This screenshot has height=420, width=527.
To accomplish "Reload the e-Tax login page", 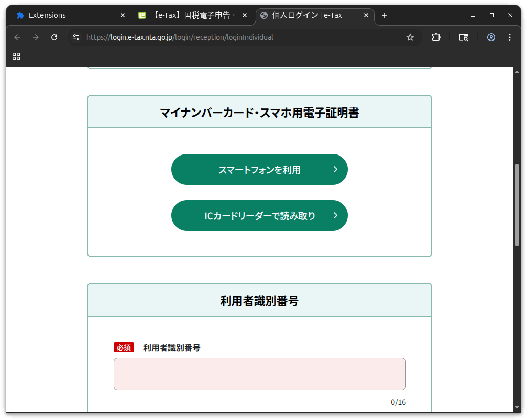I will [54, 37].
